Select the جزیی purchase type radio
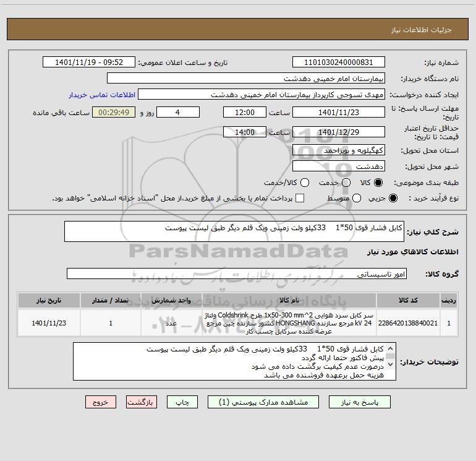 [x=393, y=198]
